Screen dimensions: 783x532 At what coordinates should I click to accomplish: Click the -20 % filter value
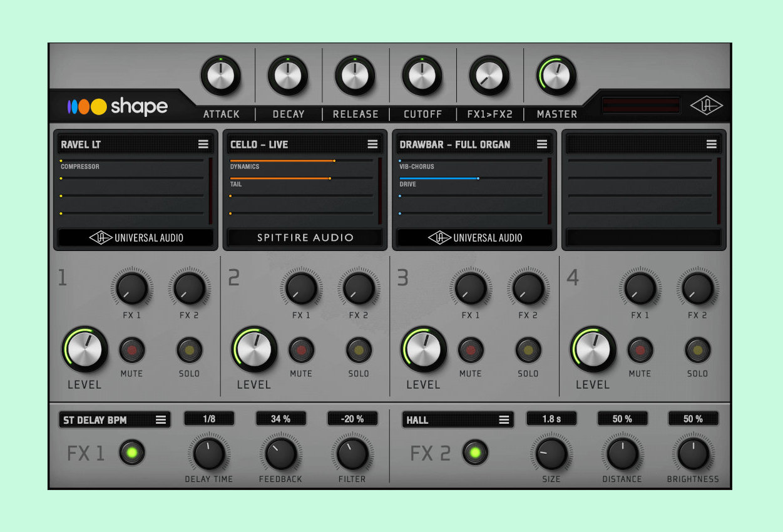[352, 419]
